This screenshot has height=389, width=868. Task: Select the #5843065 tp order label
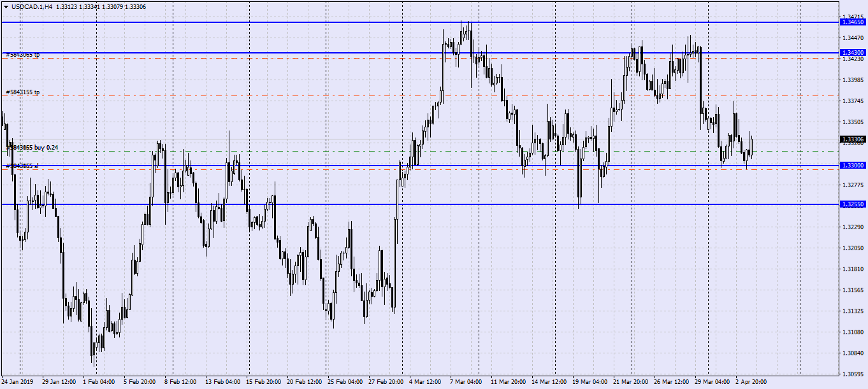[x=22, y=55]
